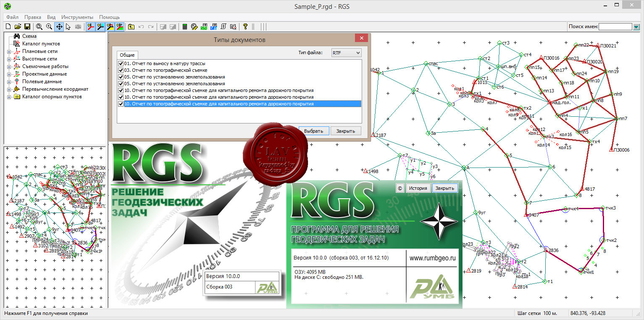Expand the Полевые данные tree node
Image resolution: width=644 pixels, height=320 pixels.
9,81
